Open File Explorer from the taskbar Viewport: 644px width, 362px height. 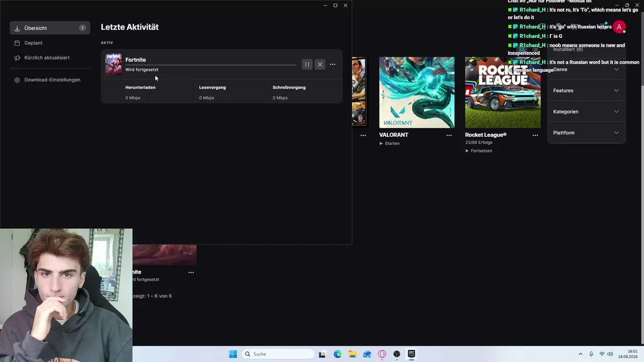tap(352, 354)
